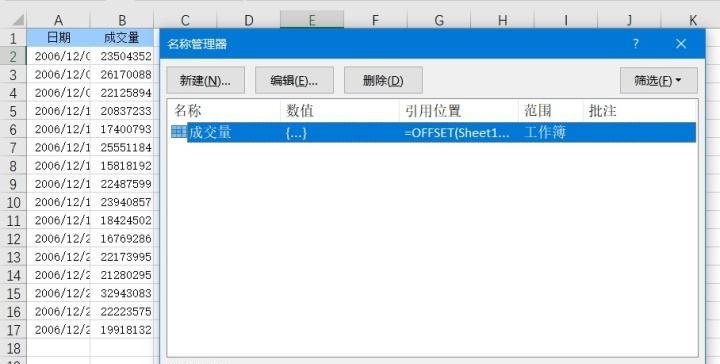Image resolution: width=720 pixels, height=364 pixels.
Task: Click the date cell in row 17
Action: click(58, 330)
